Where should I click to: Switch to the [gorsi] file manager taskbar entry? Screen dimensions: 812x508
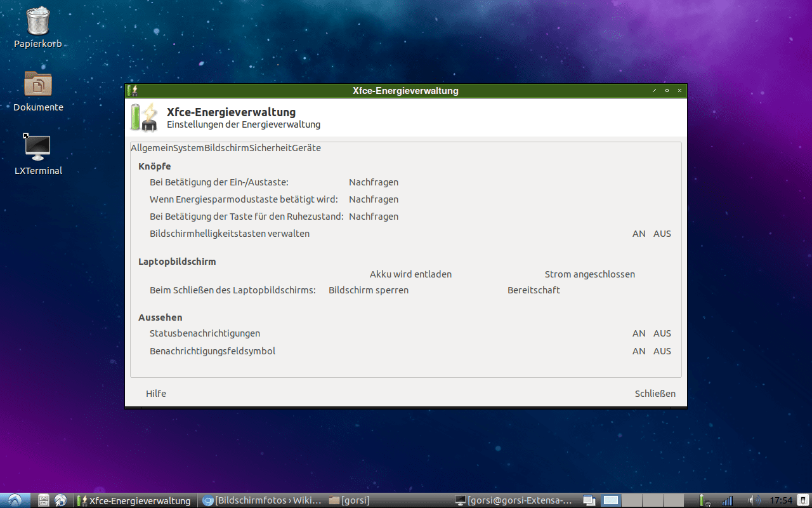(x=388, y=500)
